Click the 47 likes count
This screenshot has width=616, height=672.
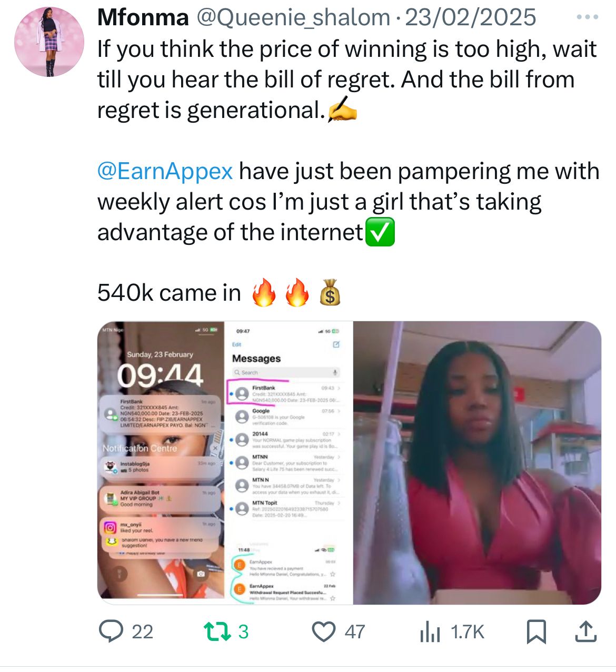click(355, 632)
